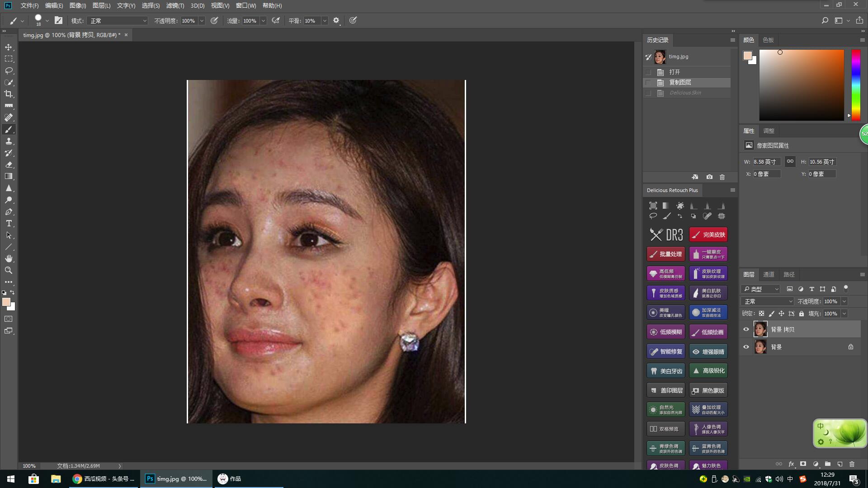Select the Hand tool

pyautogui.click(x=9, y=258)
